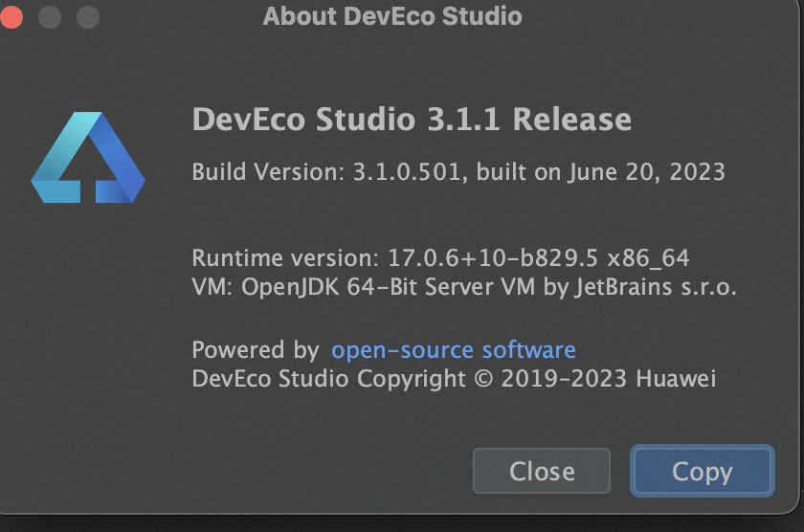
Task: Click the Copyright 2019-2023 Huawei line
Action: (x=454, y=379)
